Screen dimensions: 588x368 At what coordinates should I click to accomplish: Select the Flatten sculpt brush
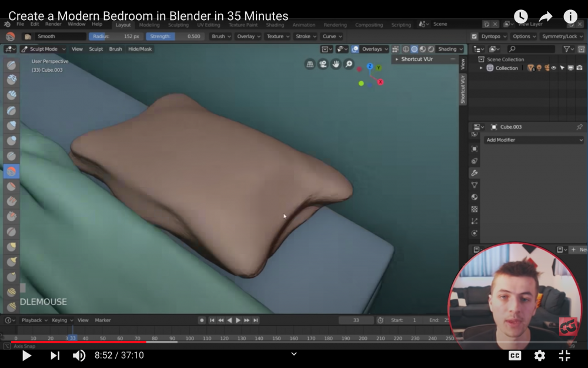click(x=12, y=186)
